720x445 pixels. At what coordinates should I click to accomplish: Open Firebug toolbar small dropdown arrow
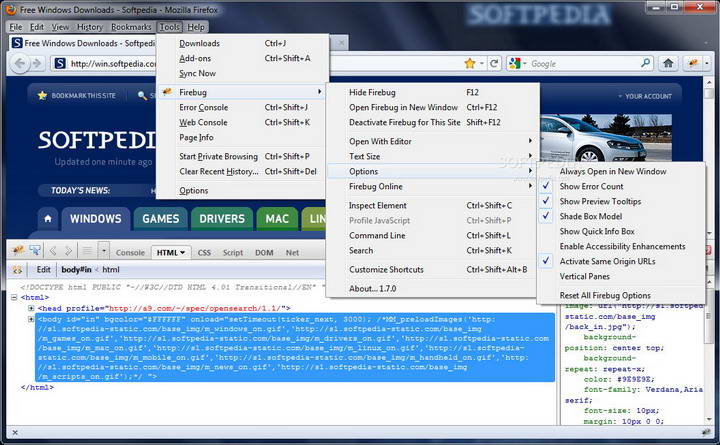point(104,251)
